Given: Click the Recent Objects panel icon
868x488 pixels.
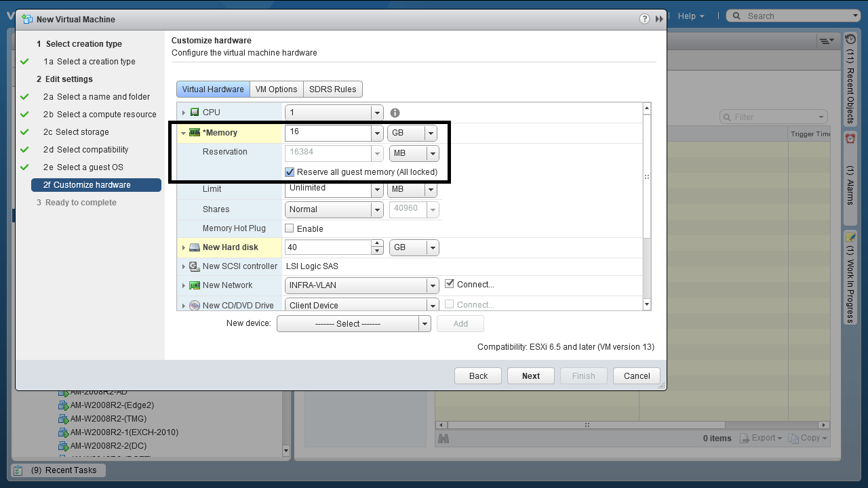Looking at the screenshot, I should click(x=850, y=39).
